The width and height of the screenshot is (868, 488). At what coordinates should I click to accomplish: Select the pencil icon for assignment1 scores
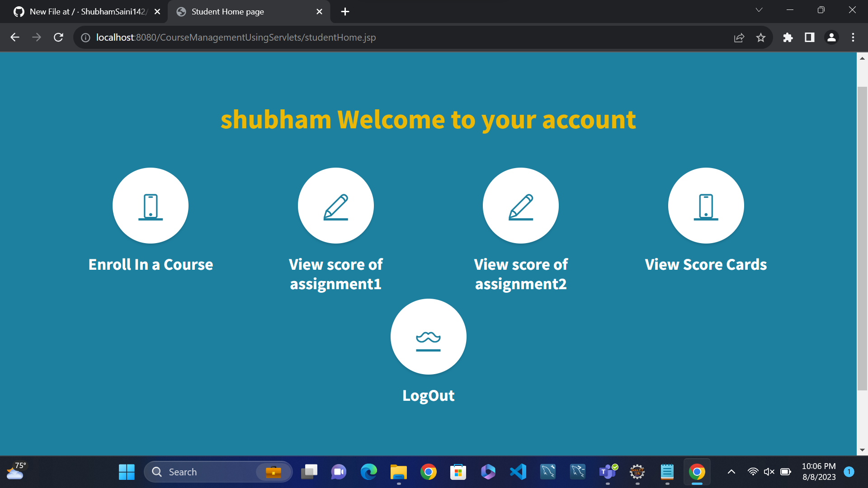pyautogui.click(x=336, y=206)
